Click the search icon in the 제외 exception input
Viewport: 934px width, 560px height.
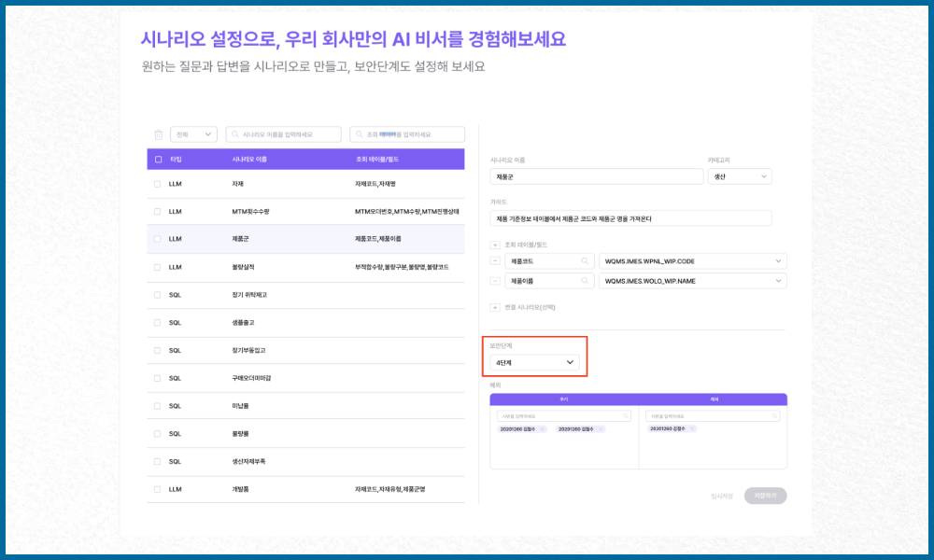tap(774, 416)
